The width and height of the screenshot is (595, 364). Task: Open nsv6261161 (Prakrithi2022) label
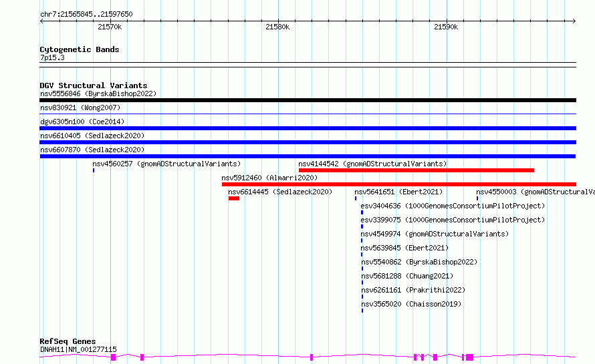coord(413,290)
